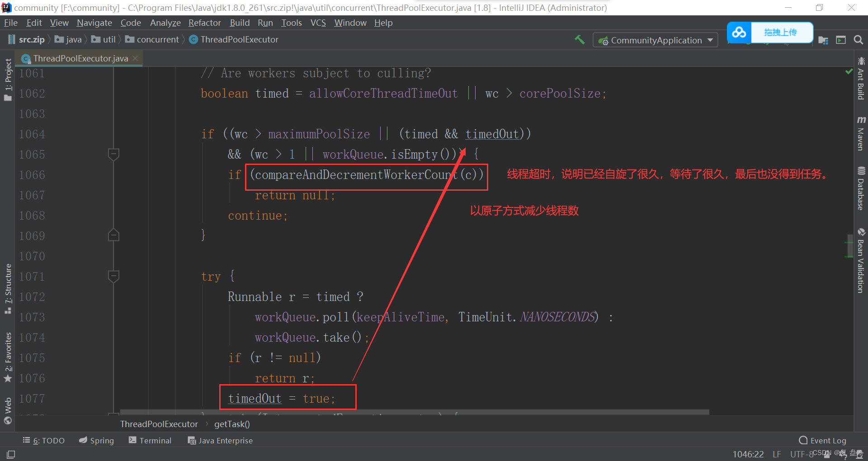Collapse the code block at line 1065
The width and height of the screenshot is (868, 461).
(x=113, y=155)
